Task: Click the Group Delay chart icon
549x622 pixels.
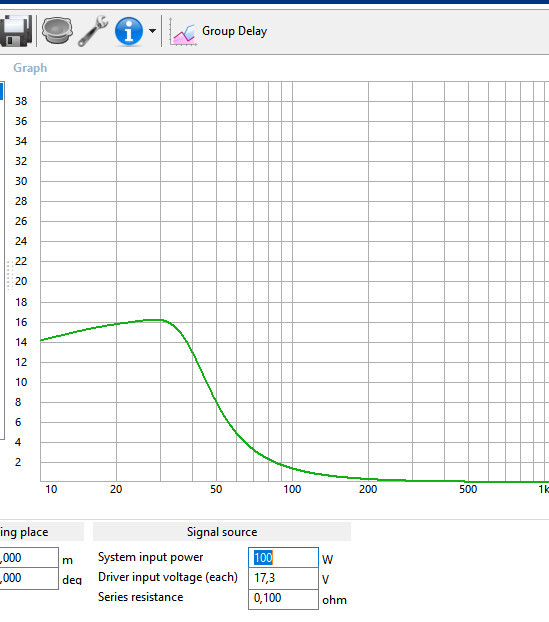Action: point(183,32)
